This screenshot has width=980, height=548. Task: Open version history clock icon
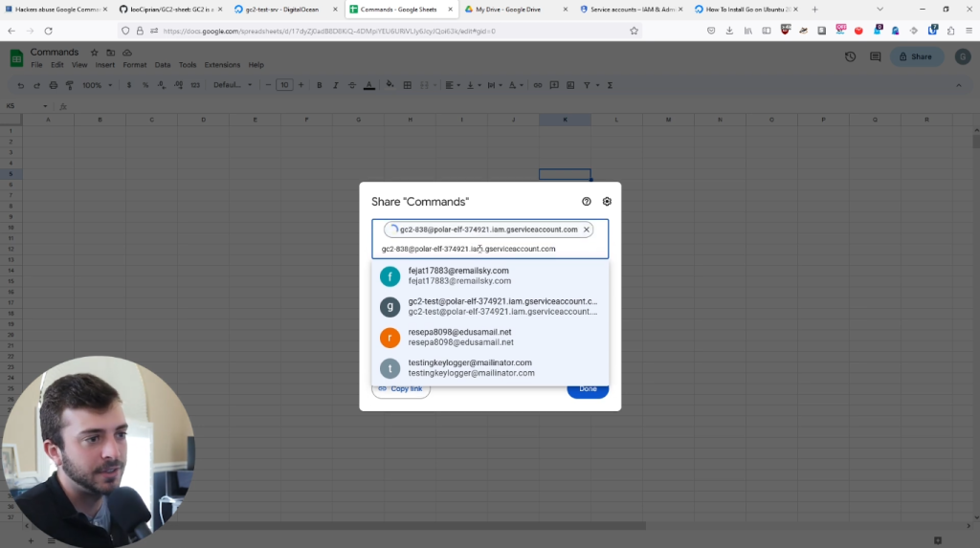click(850, 57)
